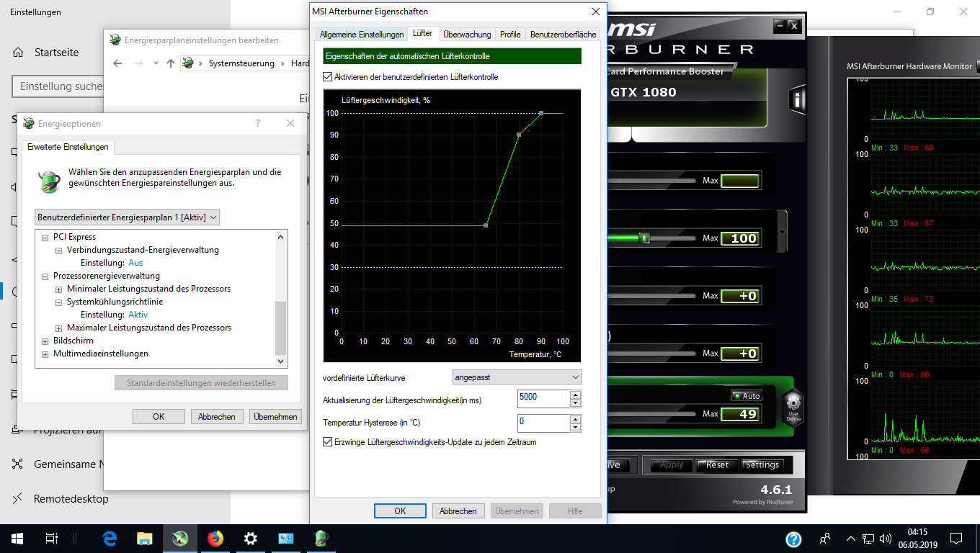Uncheck 'Erzwinge Lüftergeschwindigkeits-Update zu jedem Zeitraum'
The image size is (980, 553).
pyautogui.click(x=328, y=442)
